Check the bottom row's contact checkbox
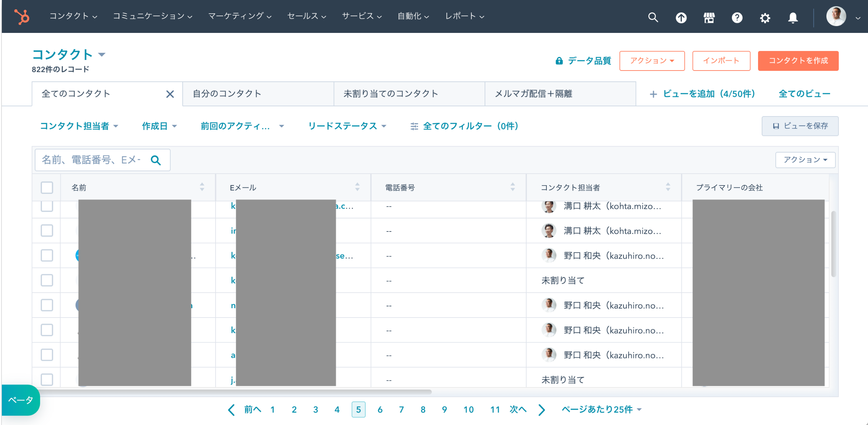Image resolution: width=868 pixels, height=425 pixels. click(47, 379)
